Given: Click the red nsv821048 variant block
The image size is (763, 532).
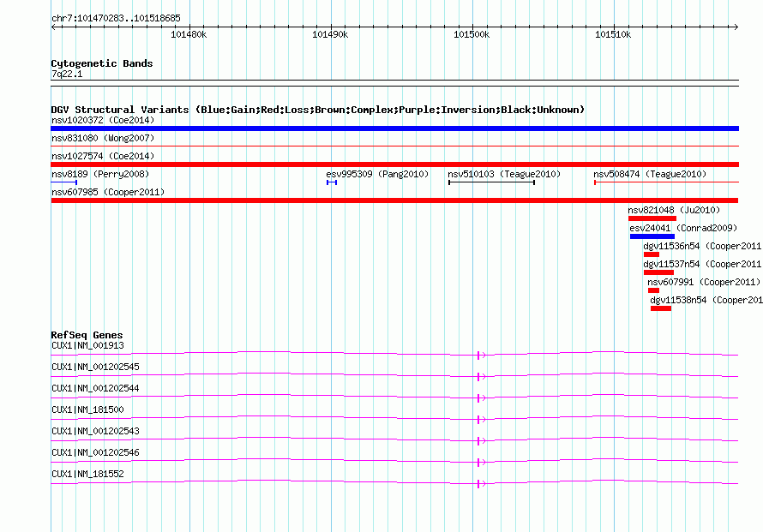Looking at the screenshot, I should click(652, 218).
